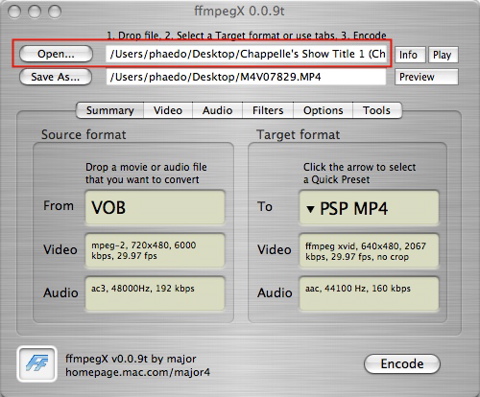Select the Tools tab

pos(377,110)
